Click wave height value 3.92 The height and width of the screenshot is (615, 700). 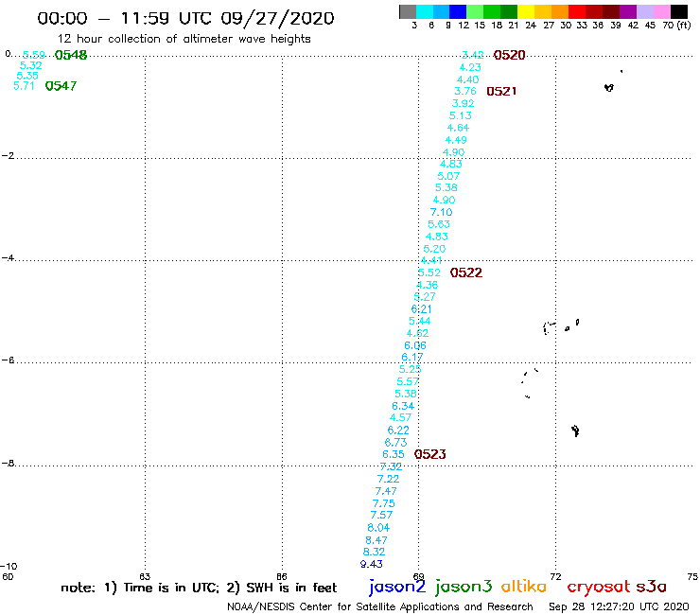(x=463, y=103)
